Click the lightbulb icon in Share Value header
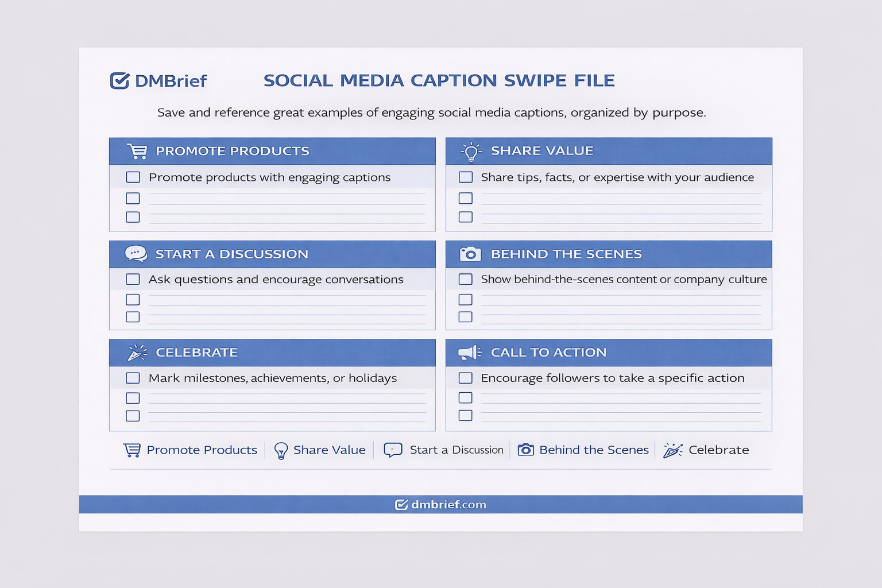 [x=471, y=151]
